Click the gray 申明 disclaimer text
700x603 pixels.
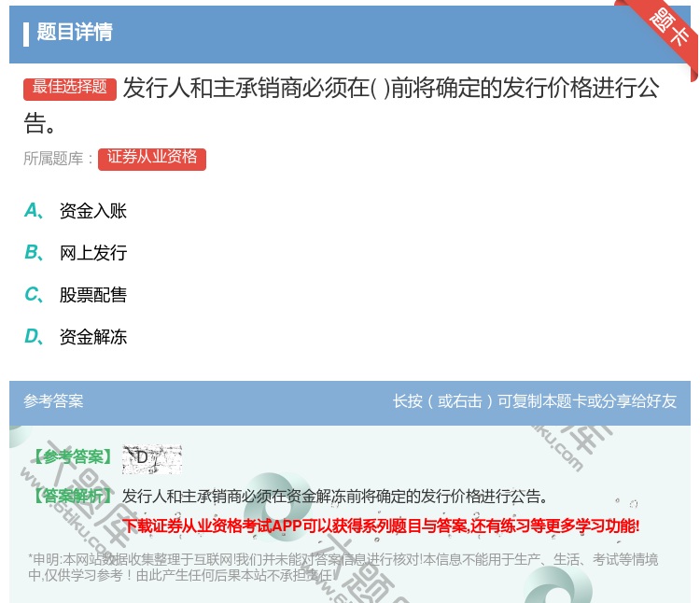coord(343,567)
